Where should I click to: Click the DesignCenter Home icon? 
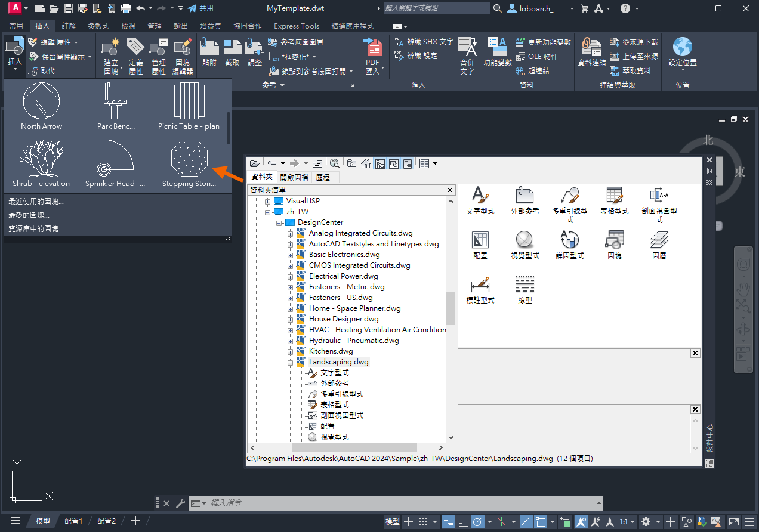(x=365, y=163)
